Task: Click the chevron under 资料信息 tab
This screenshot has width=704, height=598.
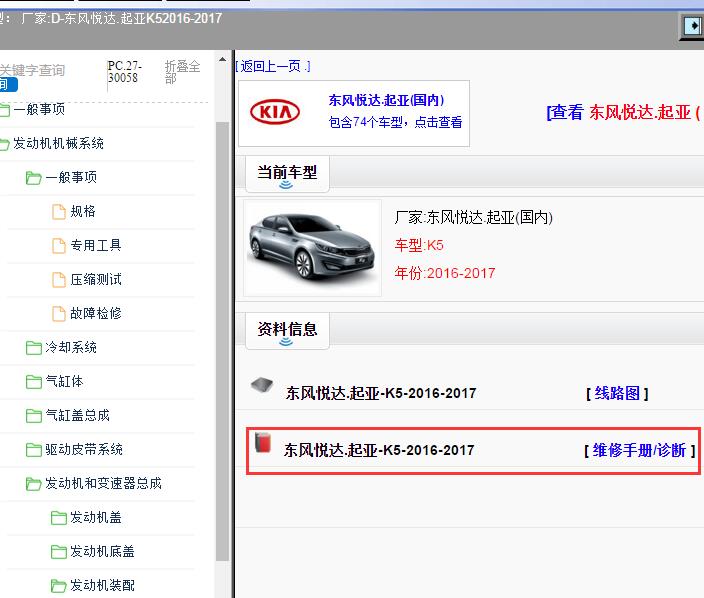Action: (286, 342)
